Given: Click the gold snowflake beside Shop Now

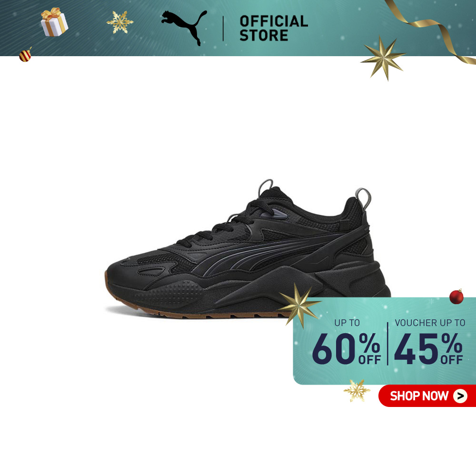Looking at the screenshot, I should (357, 390).
